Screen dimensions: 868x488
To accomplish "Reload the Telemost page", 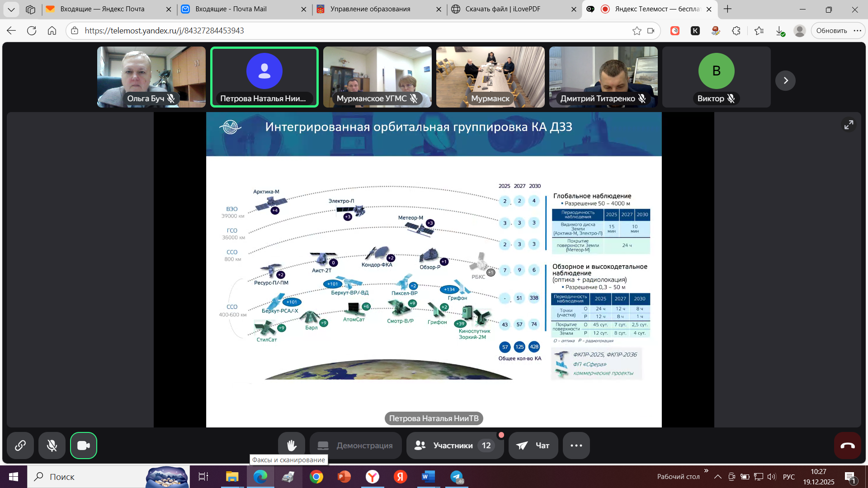I will (32, 31).
